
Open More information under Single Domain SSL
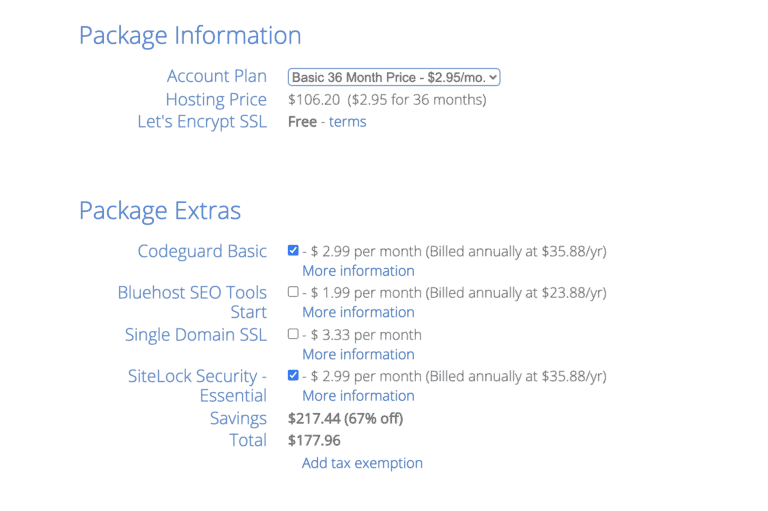coord(358,354)
